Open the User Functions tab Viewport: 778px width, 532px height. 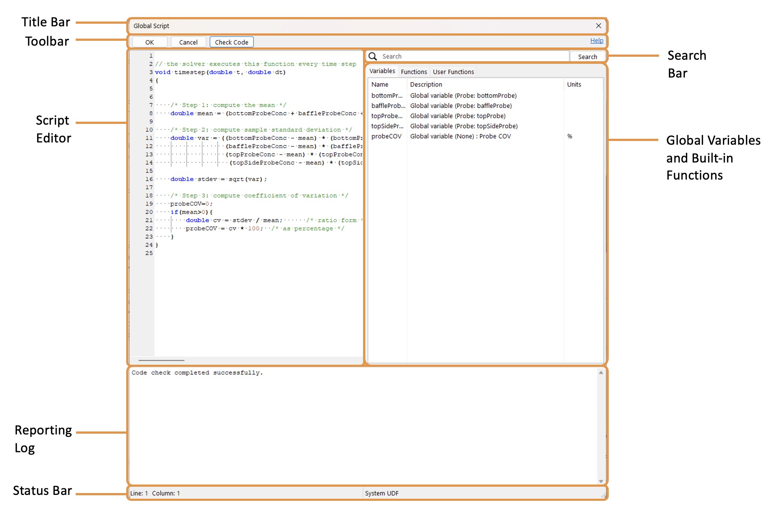click(453, 72)
